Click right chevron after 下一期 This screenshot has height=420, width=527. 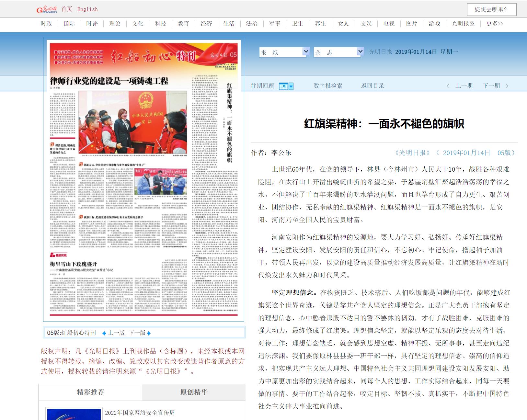point(507,86)
